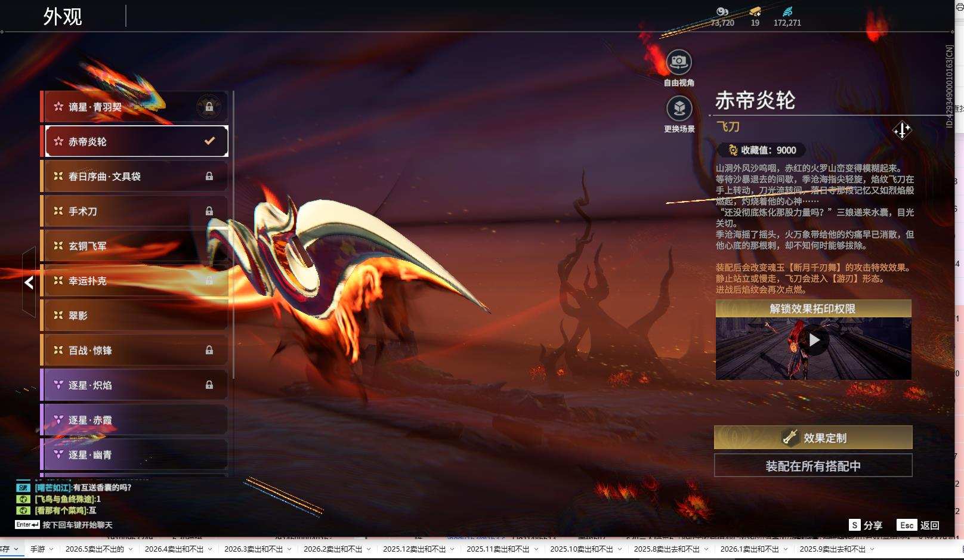Screen dimensions: 964x560
Task: Click the lock icon on 逐星·炽焰
Action: [209, 385]
